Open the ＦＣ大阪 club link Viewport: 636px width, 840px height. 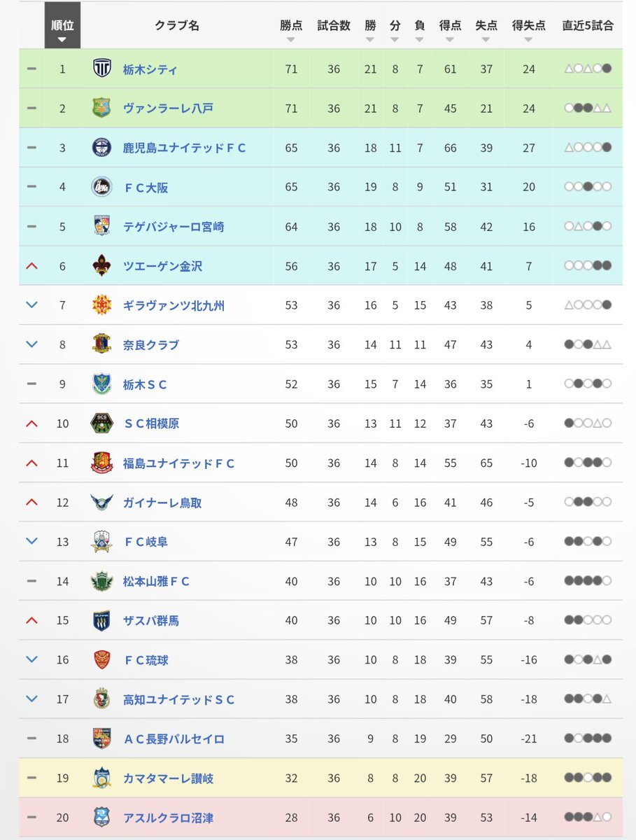click(x=146, y=187)
